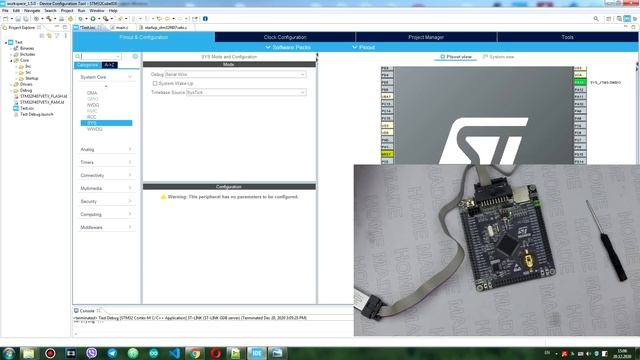
Task: Select RCC in System Core list
Action: pos(92,117)
